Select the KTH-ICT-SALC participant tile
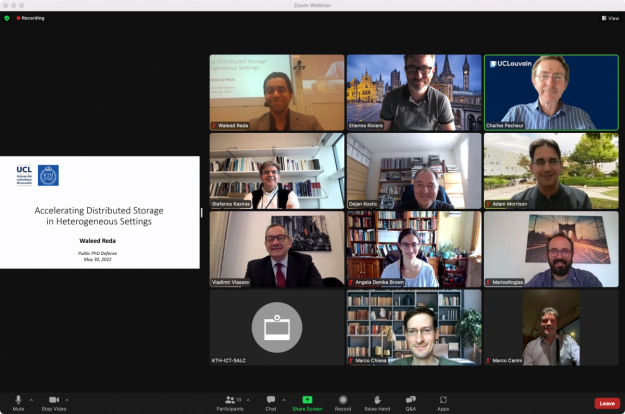The width and height of the screenshot is (625, 414). tap(276, 327)
